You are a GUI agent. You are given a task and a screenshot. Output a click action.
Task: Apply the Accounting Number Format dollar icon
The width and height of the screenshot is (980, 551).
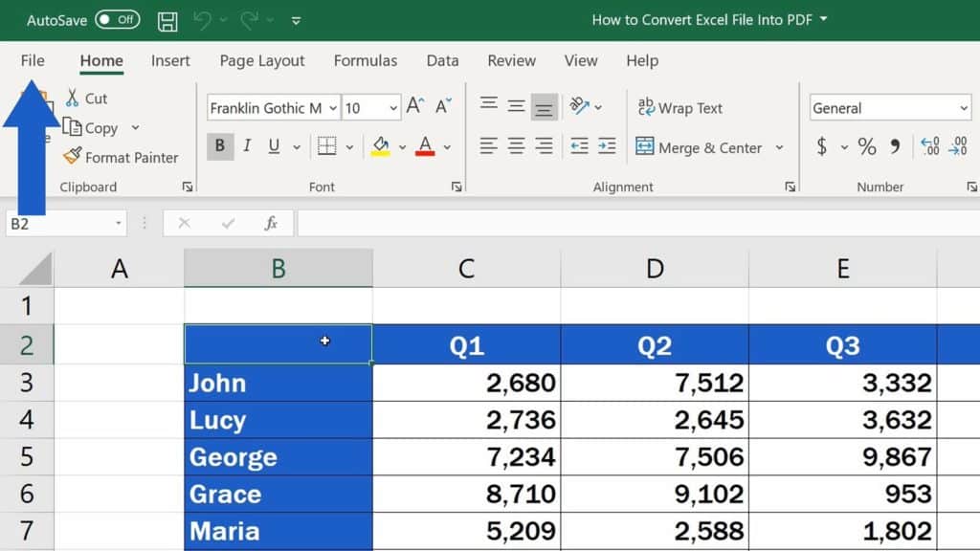tap(823, 146)
